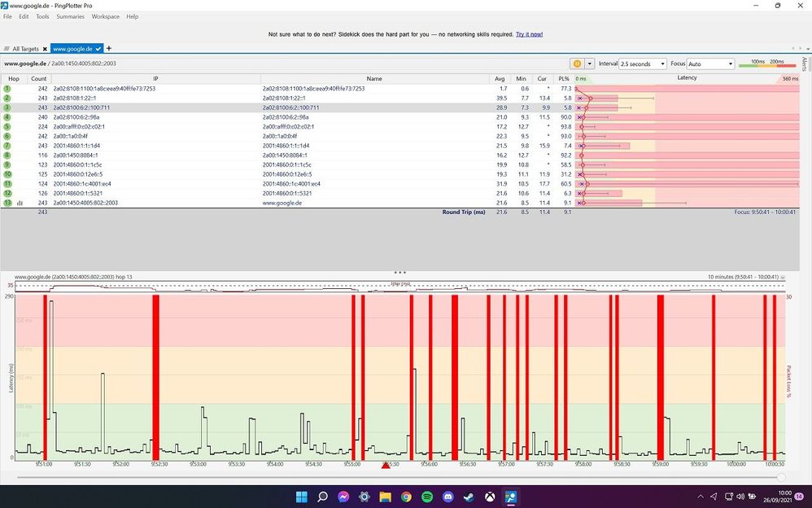Open the Workspace menu
Image resolution: width=812 pixels, height=508 pixels.
105,16
